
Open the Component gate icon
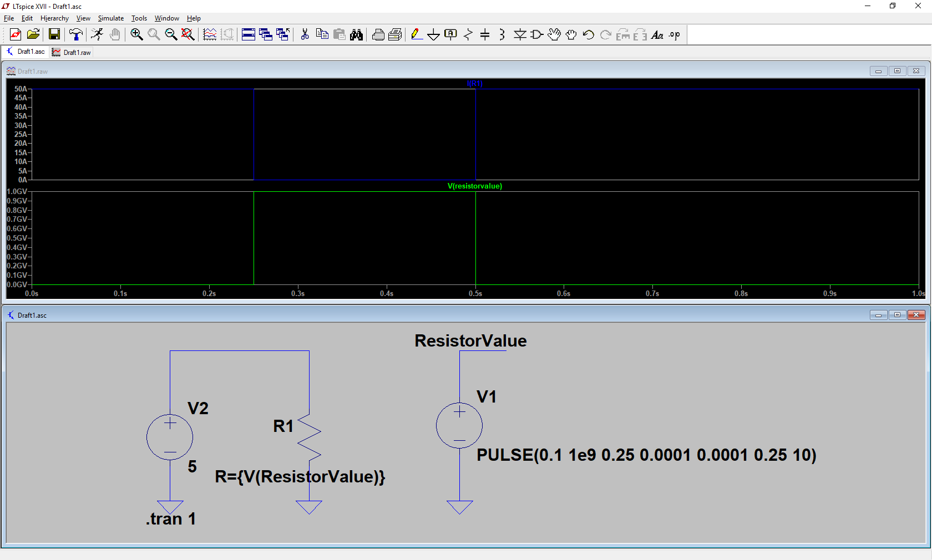coord(537,34)
